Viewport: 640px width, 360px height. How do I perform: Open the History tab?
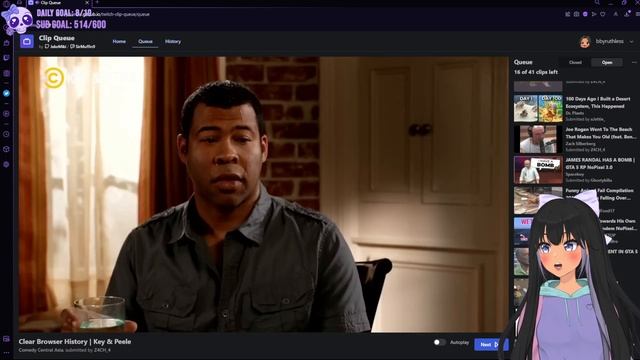pos(173,41)
